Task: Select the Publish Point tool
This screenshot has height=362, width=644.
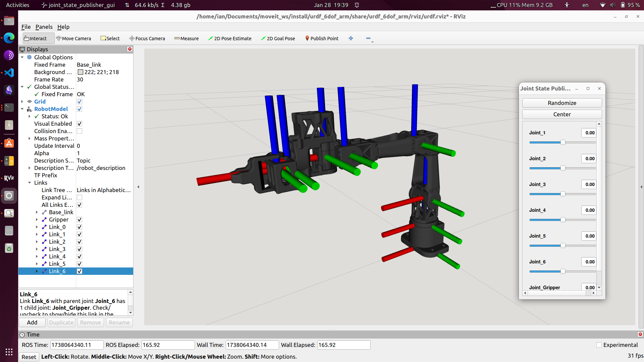Action: pyautogui.click(x=322, y=39)
